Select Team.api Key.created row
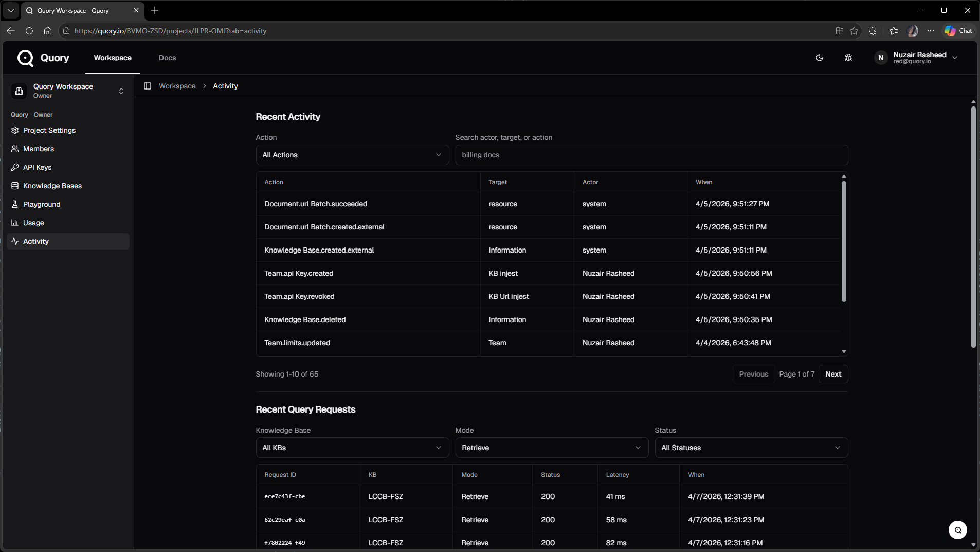This screenshot has width=980, height=552. [548, 273]
